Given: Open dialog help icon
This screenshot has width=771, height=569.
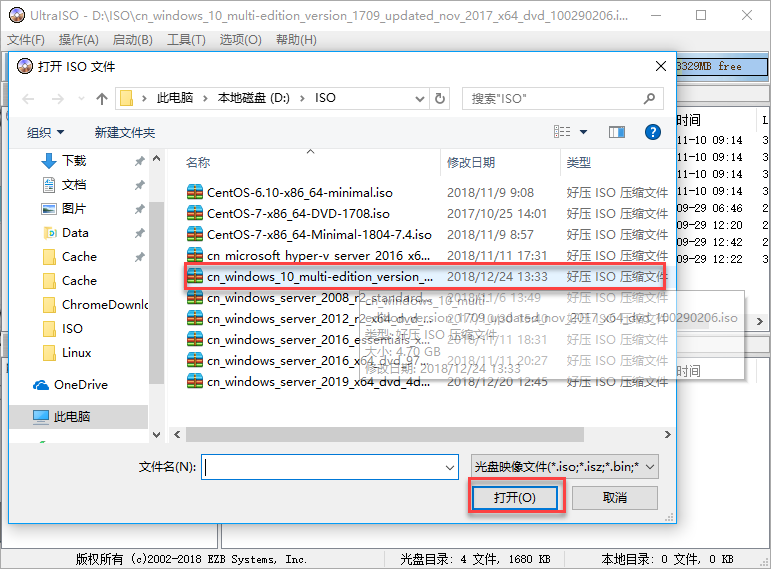Looking at the screenshot, I should pyautogui.click(x=652, y=131).
